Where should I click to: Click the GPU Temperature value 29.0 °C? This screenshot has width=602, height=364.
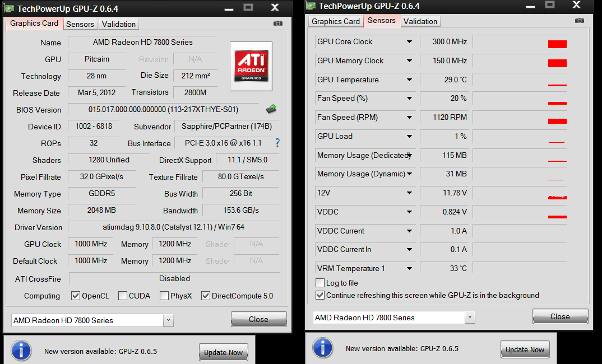tap(445, 80)
